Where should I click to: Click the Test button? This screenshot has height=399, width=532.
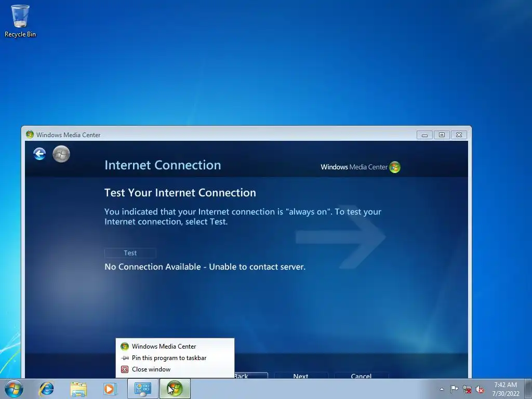(130, 253)
